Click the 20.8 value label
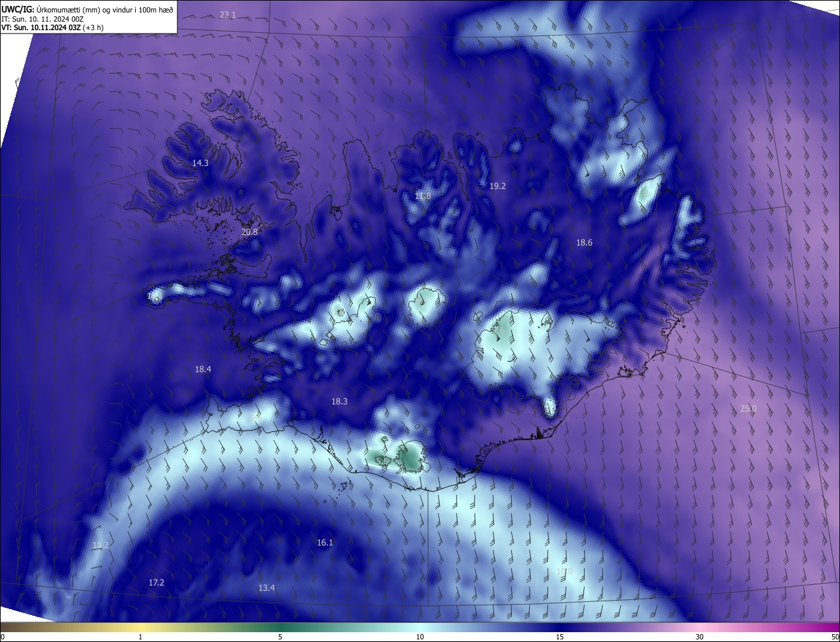Screen dimensions: 840x642 pos(249,232)
